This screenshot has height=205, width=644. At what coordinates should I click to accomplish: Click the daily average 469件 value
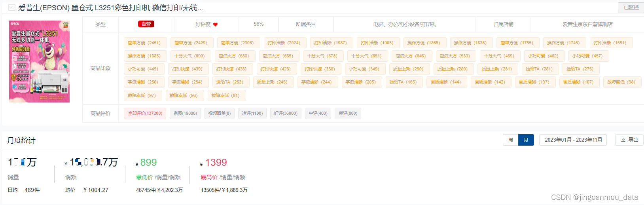coord(32,190)
